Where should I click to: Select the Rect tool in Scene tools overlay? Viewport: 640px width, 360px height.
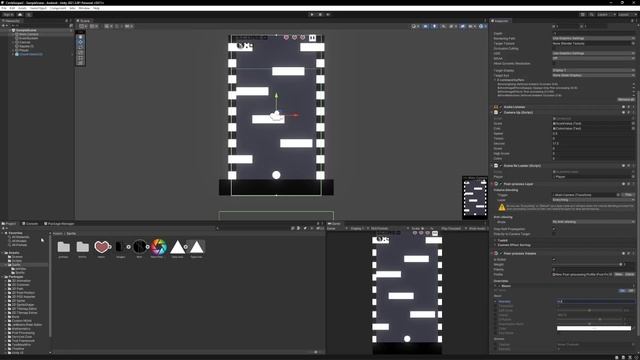80,57
